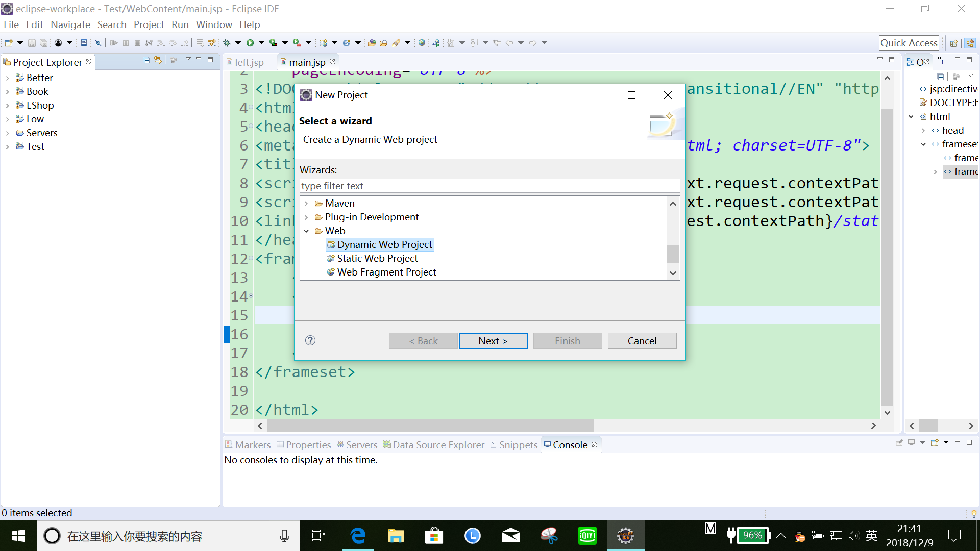
Task: Expand the Plug-in Development category
Action: [x=306, y=217]
